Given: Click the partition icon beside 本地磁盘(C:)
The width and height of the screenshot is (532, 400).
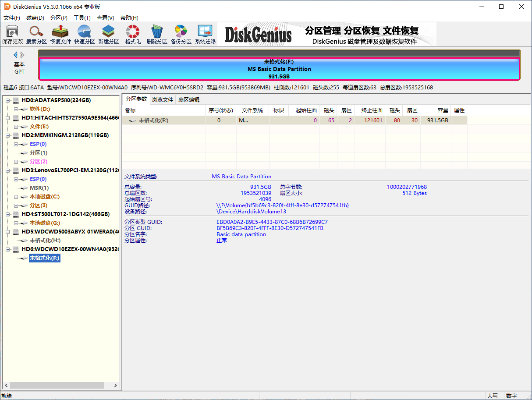Looking at the screenshot, I should pyautogui.click(x=24, y=197).
